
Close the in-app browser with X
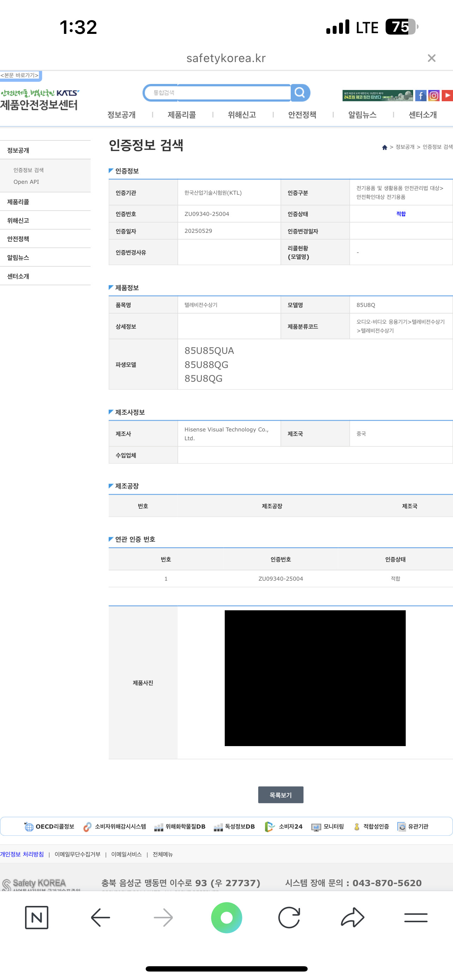[431, 58]
